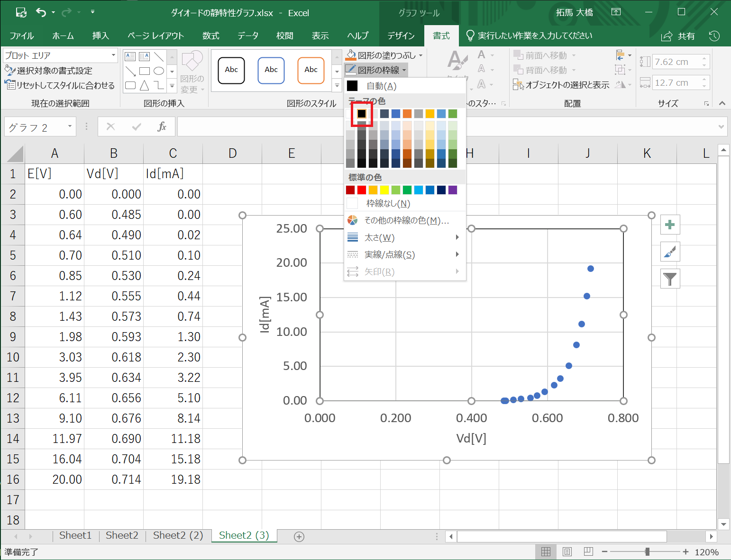
Task: Open the File (ファイル) tab
Action: point(22,36)
